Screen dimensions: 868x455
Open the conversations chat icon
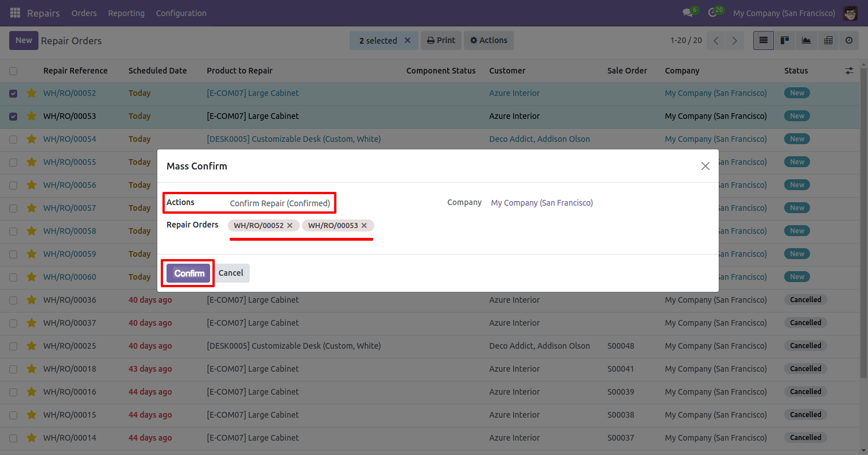[x=687, y=13]
